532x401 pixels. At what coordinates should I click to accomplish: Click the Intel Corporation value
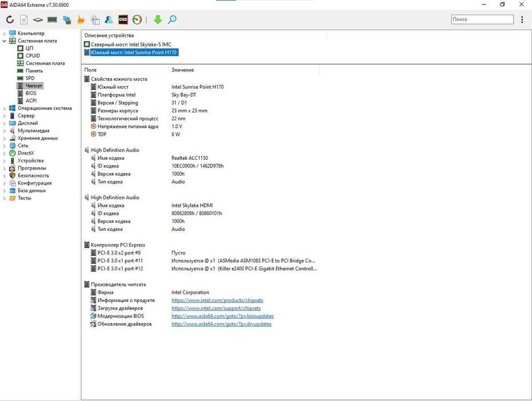click(190, 292)
